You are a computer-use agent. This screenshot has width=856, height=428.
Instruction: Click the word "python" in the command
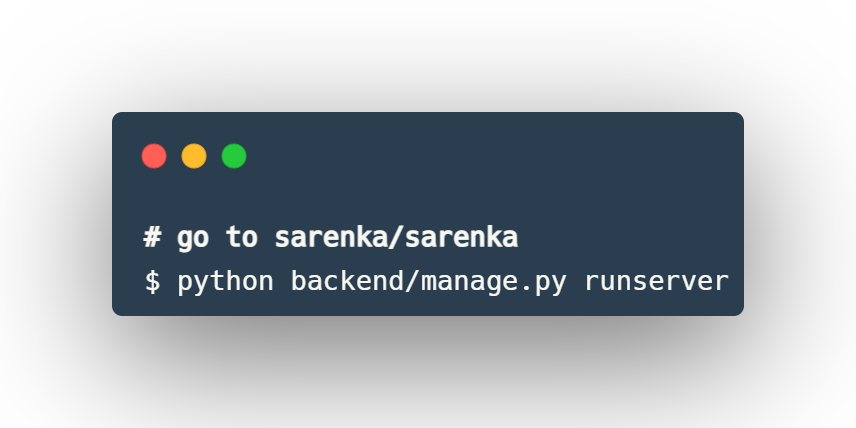[x=226, y=281]
